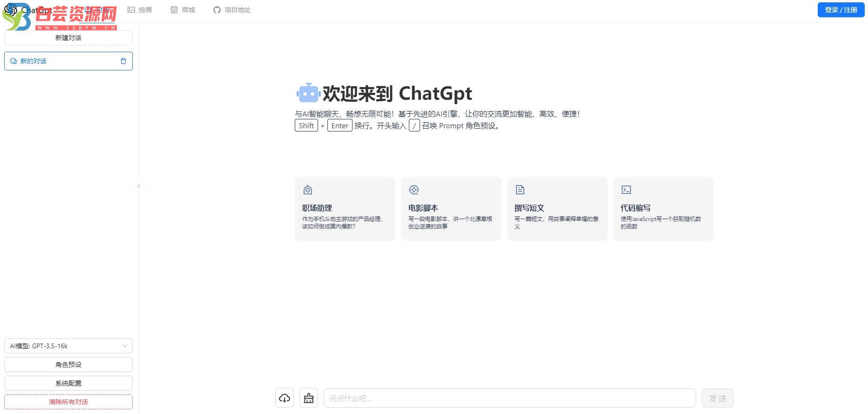This screenshot has height=414, width=868.
Task: Click the GitHub icon in header
Action: coord(217,10)
